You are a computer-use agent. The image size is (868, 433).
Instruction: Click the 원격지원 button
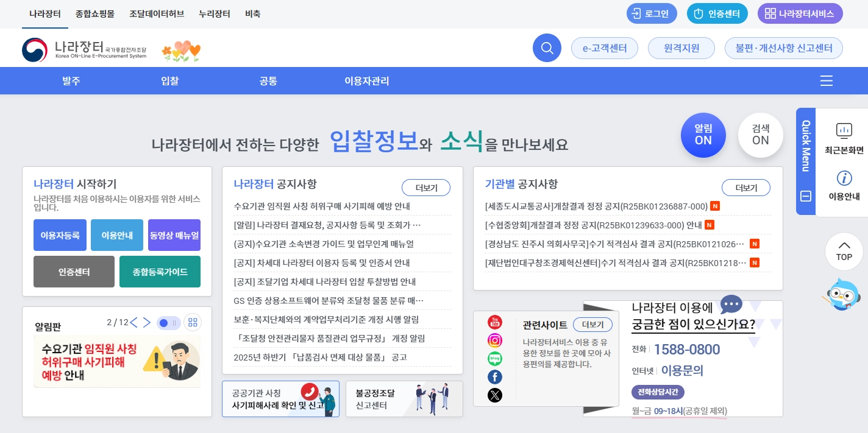[681, 48]
